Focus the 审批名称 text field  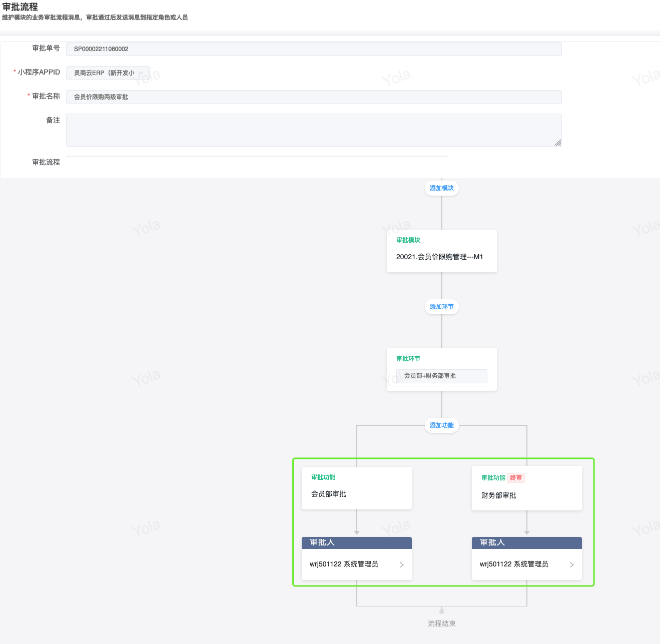click(x=314, y=97)
